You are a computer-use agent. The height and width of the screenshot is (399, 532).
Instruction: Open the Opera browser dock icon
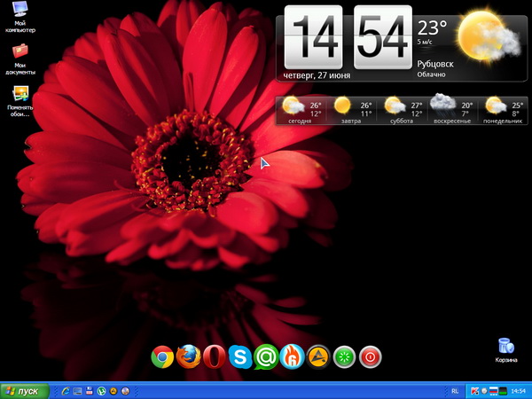coord(214,357)
